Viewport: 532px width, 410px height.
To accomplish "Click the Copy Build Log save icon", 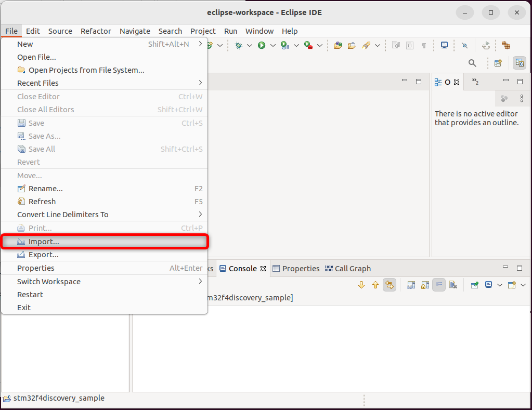I will coord(411,285).
